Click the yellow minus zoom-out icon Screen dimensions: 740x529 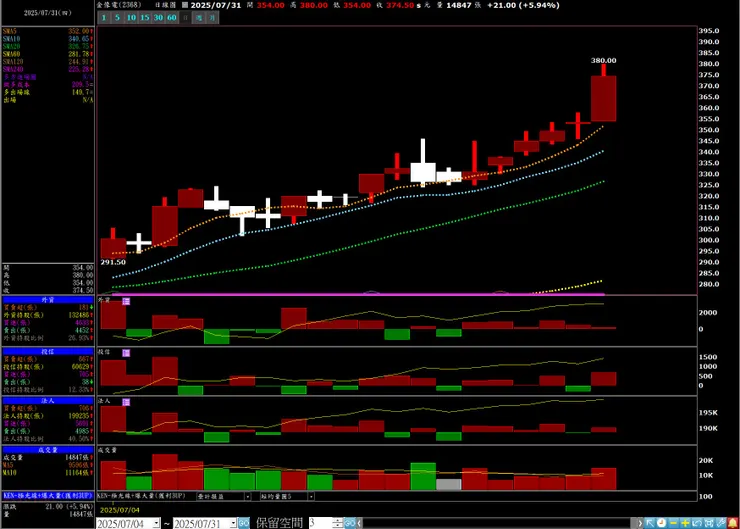[673, 523]
